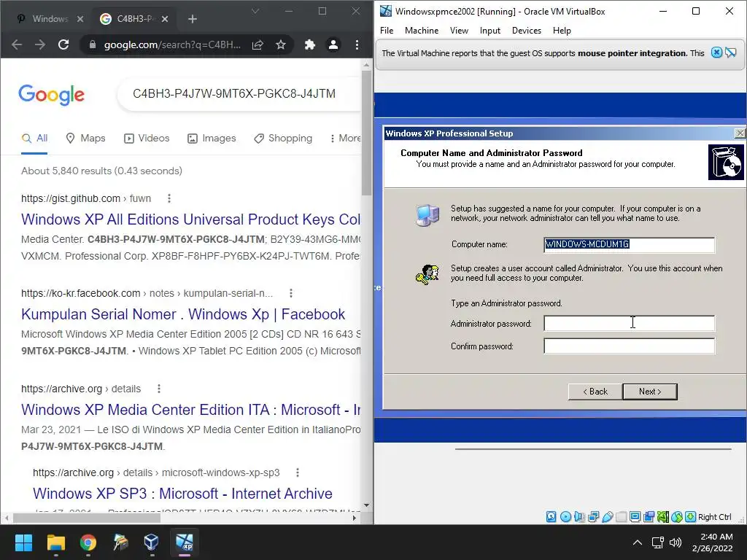Open Chrome profile avatar icon
This screenshot has height=560, width=747.
coord(333,44)
